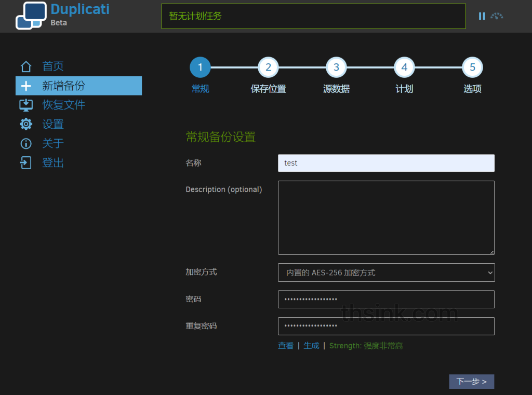This screenshot has height=395, width=532.
Task: Click inside the 名称 name field
Action: (386, 163)
